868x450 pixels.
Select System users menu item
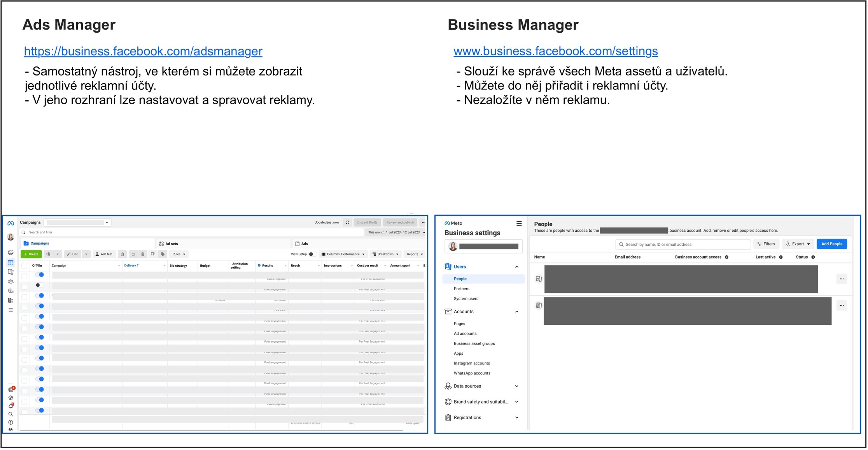[x=466, y=299]
